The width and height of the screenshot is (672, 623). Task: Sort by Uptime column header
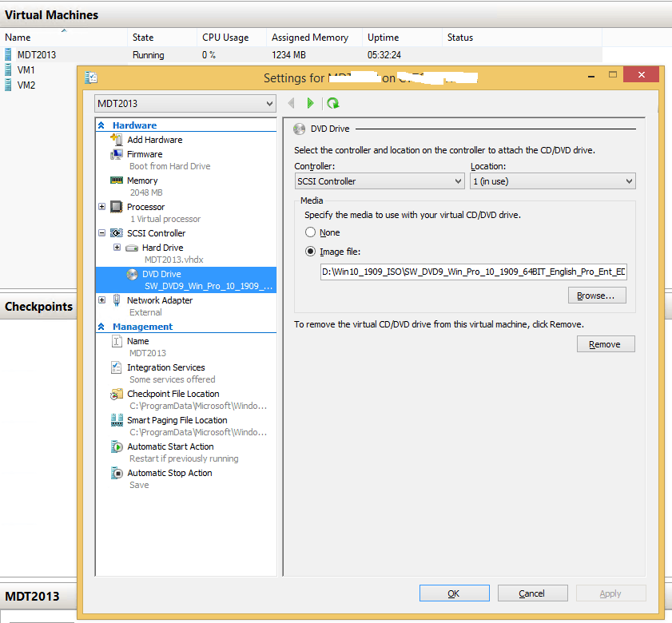tap(403, 38)
